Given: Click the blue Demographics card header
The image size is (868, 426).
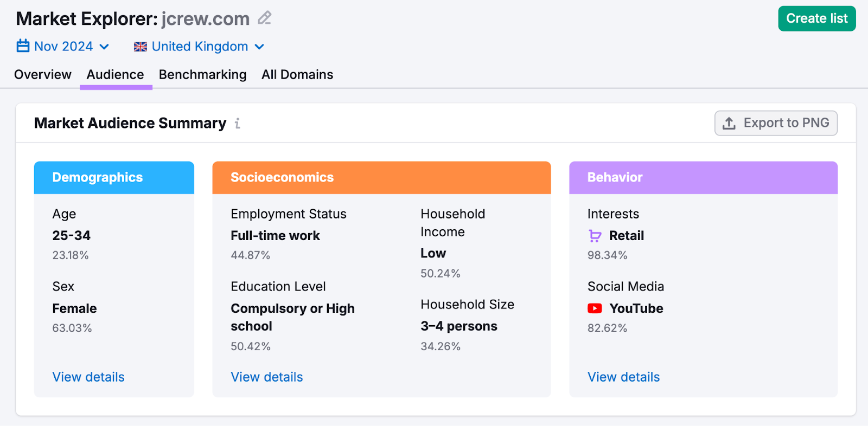Looking at the screenshot, I should pyautogui.click(x=114, y=177).
